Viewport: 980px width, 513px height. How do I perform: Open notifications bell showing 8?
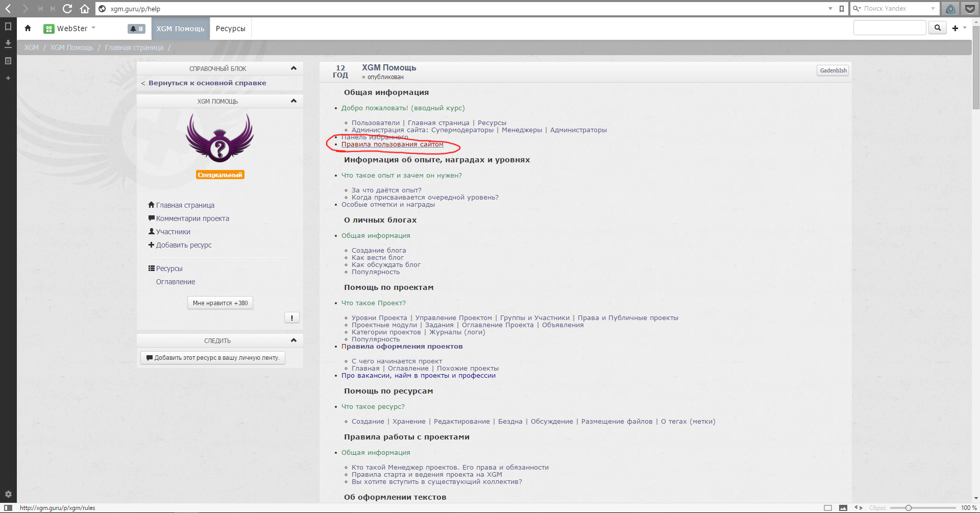[136, 29]
